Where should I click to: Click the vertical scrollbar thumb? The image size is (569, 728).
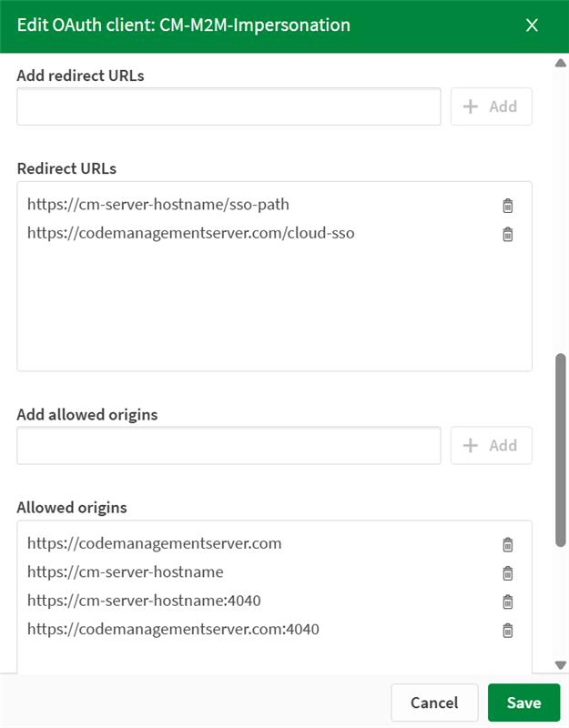tap(560, 450)
